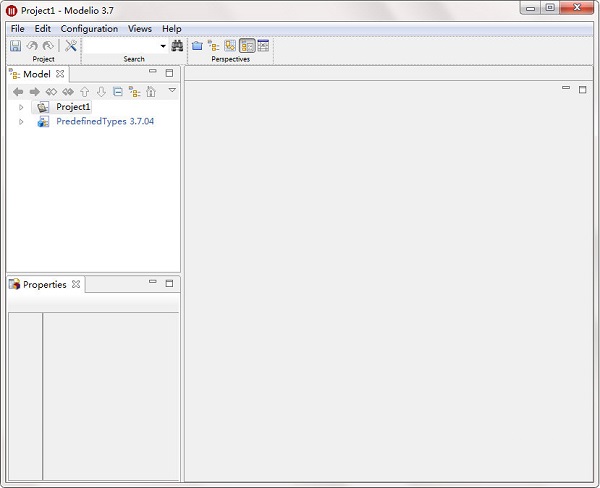Open the search field dropdown arrow

[x=163, y=46]
